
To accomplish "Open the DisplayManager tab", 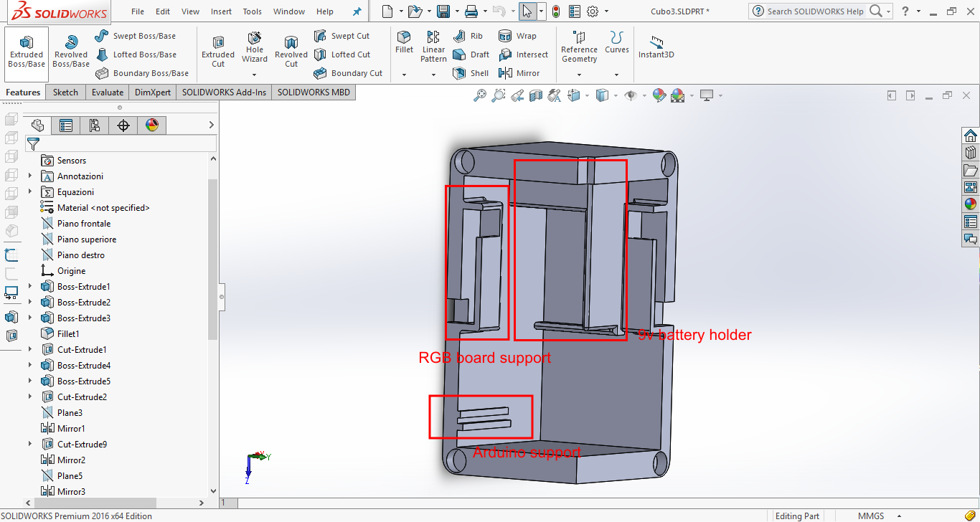I will [x=152, y=125].
